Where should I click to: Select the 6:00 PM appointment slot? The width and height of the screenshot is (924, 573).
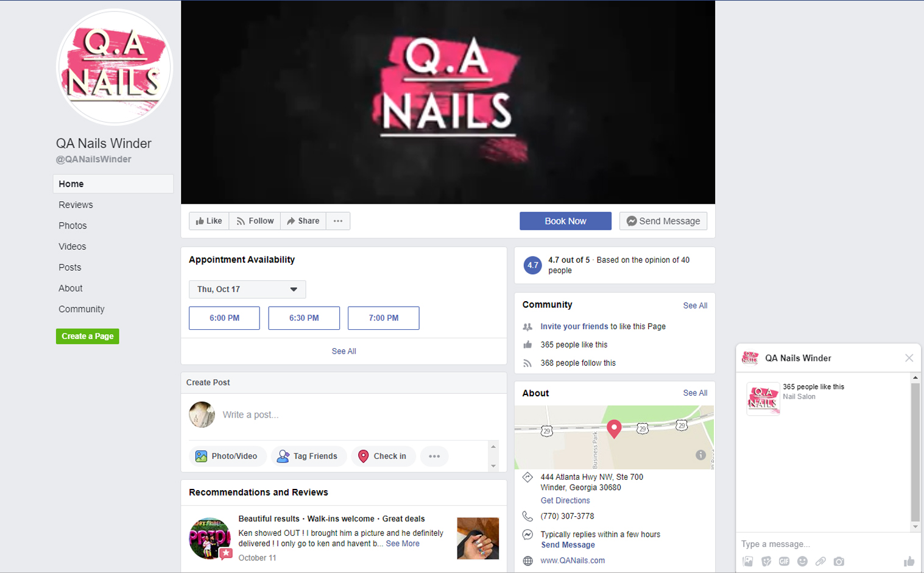pyautogui.click(x=224, y=318)
